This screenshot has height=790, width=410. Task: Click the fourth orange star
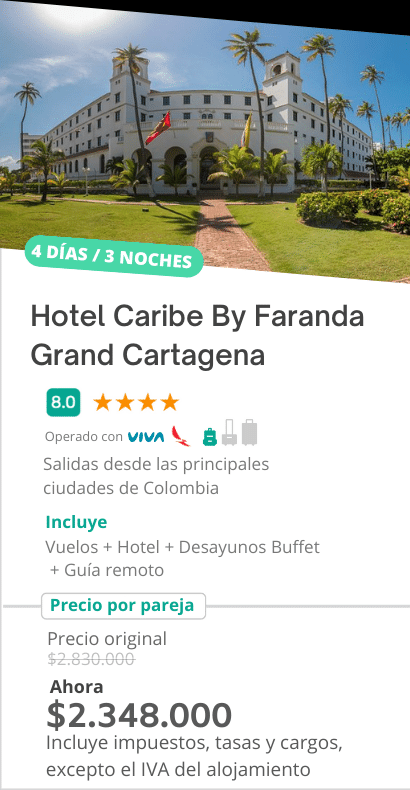tap(170, 403)
